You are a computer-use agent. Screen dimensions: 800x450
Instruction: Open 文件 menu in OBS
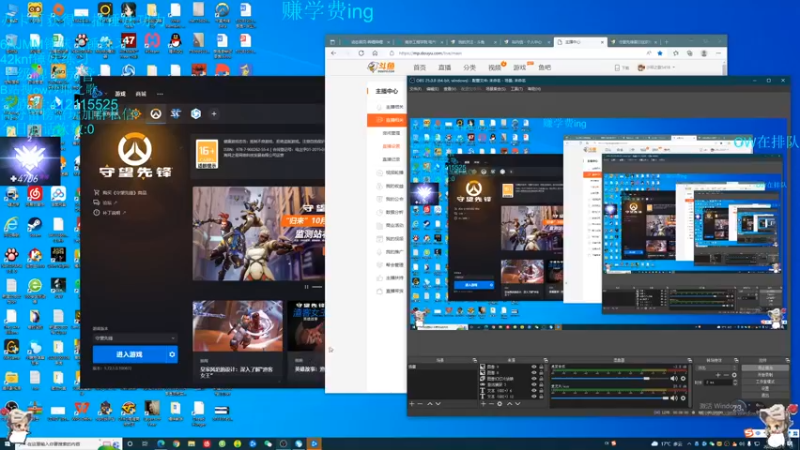pos(415,89)
